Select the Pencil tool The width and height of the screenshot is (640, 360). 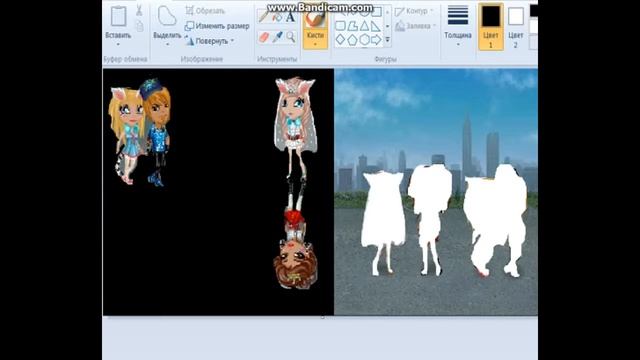pos(264,16)
